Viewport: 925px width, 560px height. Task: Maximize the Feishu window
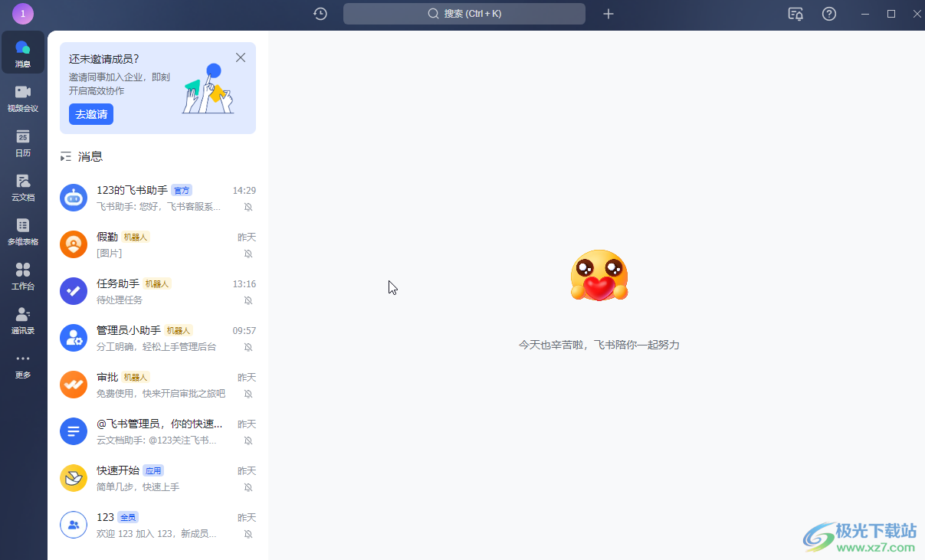(x=891, y=14)
